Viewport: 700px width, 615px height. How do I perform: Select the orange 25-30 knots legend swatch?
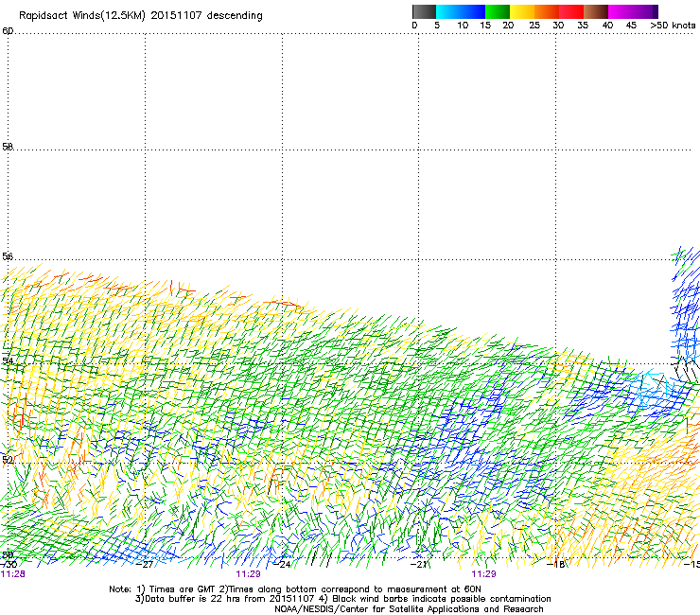tap(547, 11)
